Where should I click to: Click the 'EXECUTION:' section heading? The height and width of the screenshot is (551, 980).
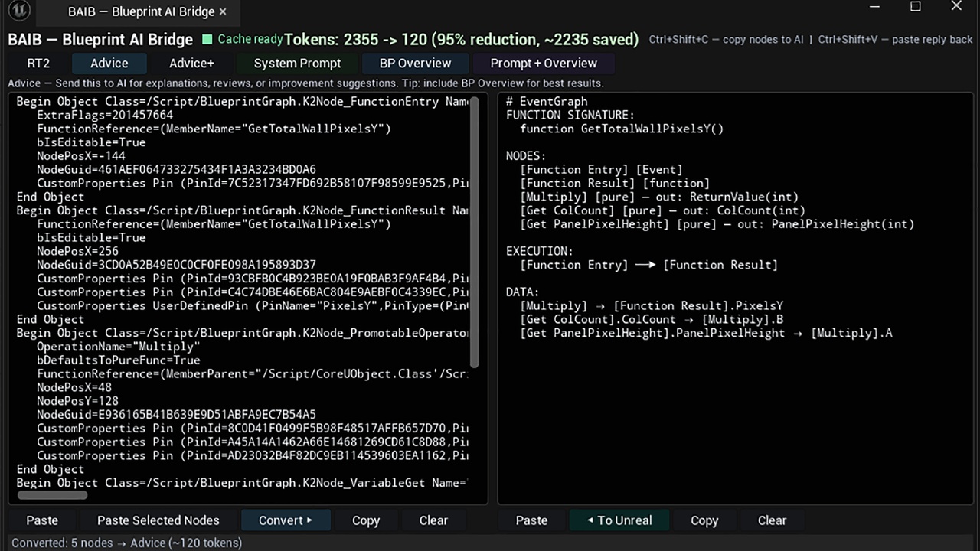tap(540, 251)
